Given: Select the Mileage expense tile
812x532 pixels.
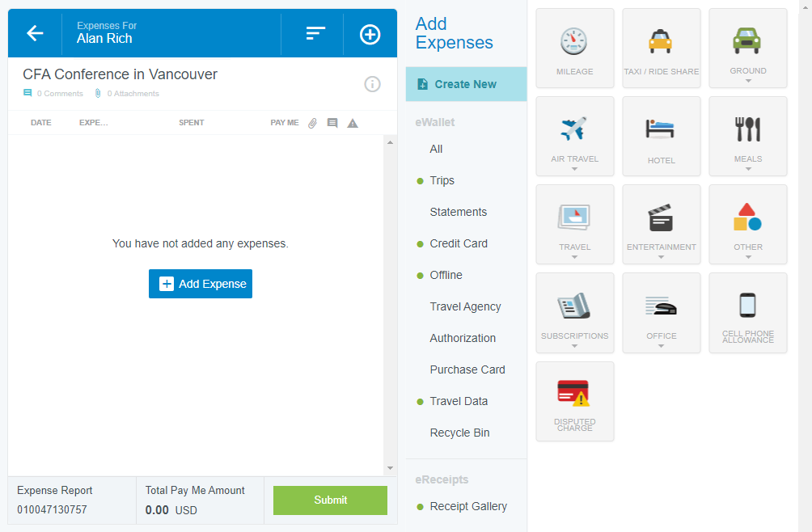Looking at the screenshot, I should click(574, 48).
